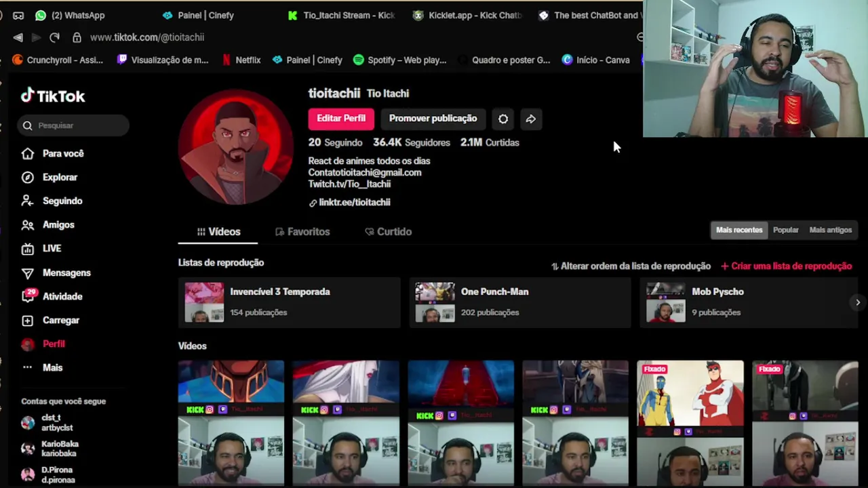This screenshot has height=488, width=868.
Task: Click the tiktok.com address bar URL
Action: tap(147, 37)
